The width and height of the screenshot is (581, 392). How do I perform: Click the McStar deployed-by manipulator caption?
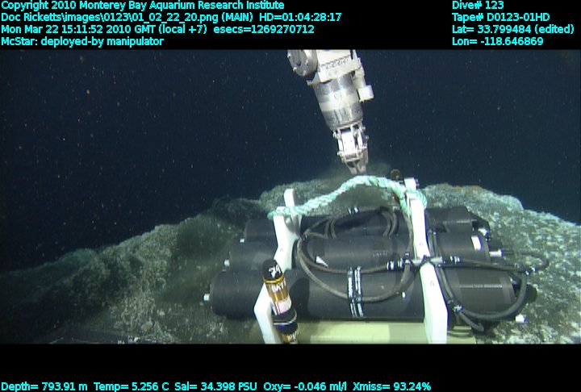[82, 41]
